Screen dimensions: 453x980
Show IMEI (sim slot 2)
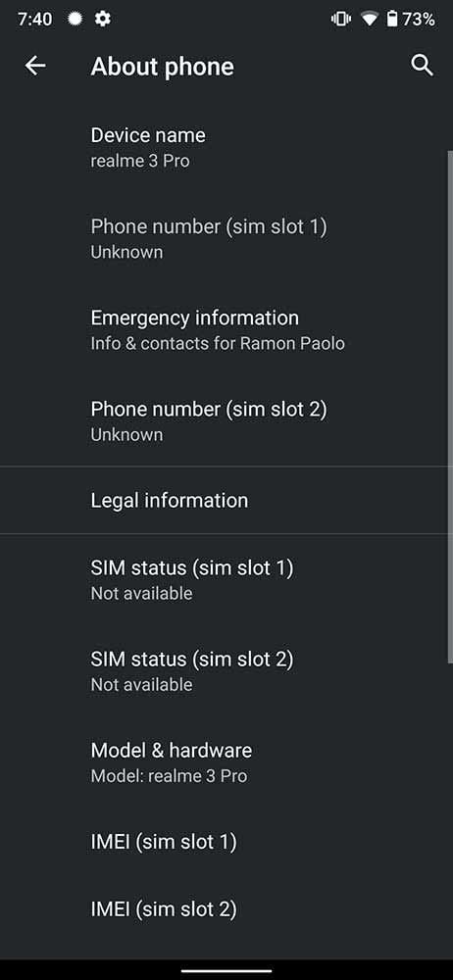[226, 909]
